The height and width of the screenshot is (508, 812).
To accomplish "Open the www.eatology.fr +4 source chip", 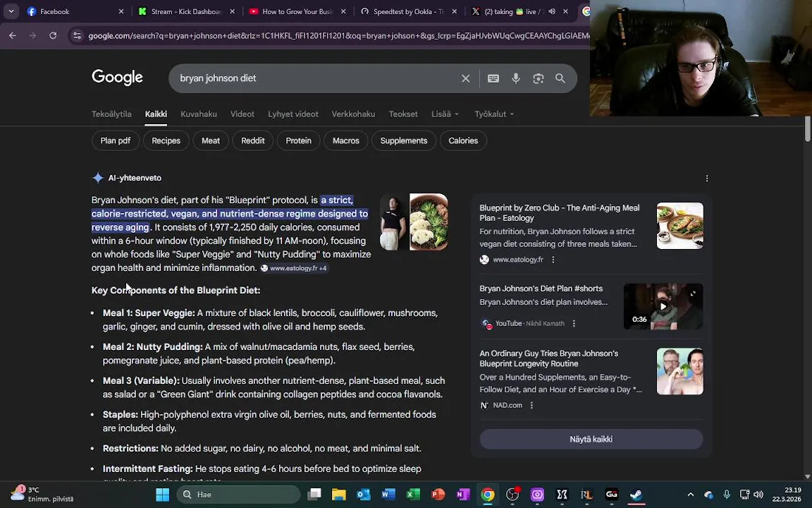I will [294, 268].
